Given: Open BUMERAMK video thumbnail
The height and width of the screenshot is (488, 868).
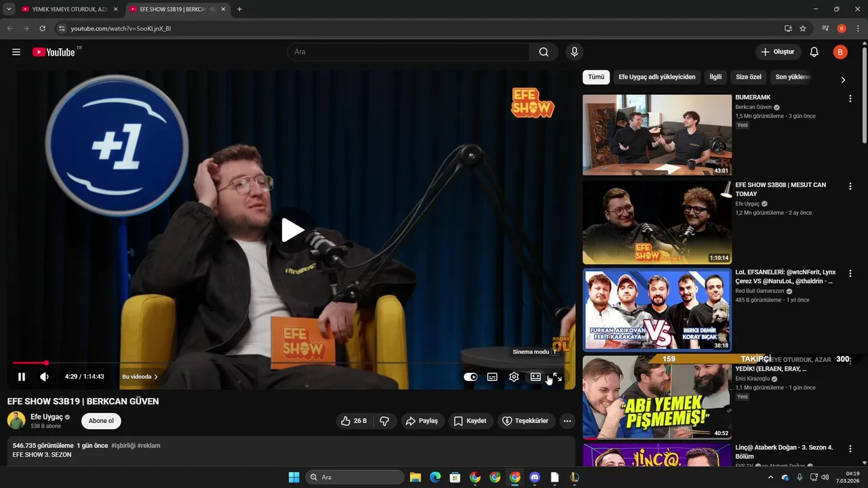Looking at the screenshot, I should click(657, 135).
